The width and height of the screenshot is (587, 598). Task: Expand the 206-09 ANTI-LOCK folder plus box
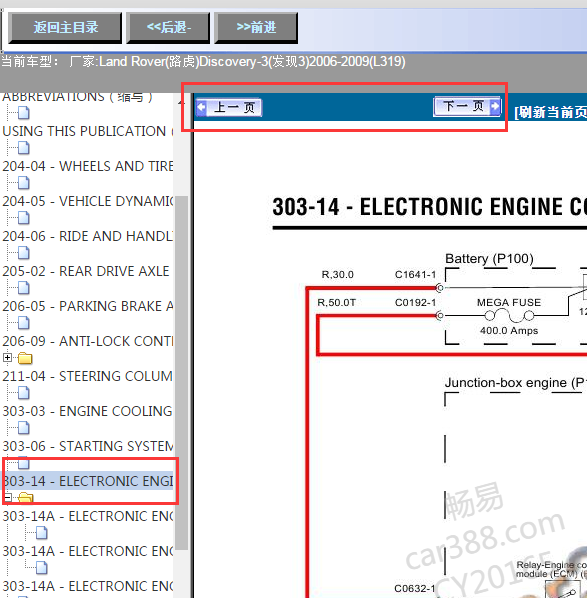(7, 358)
